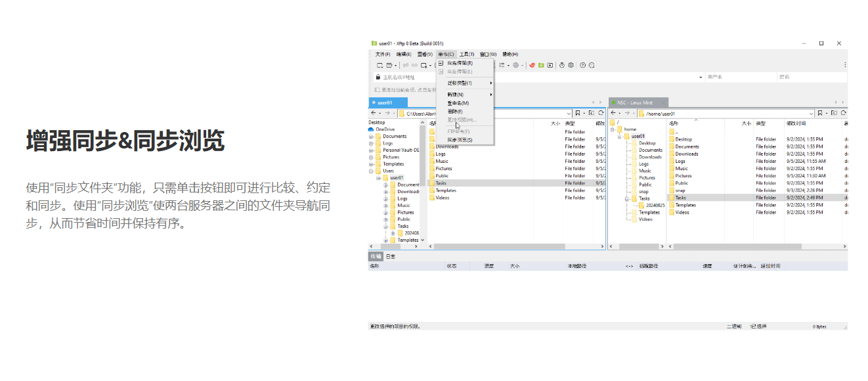The width and height of the screenshot is (868, 381).
Task: Click the lock icon beside host address field
Action: tap(378, 77)
